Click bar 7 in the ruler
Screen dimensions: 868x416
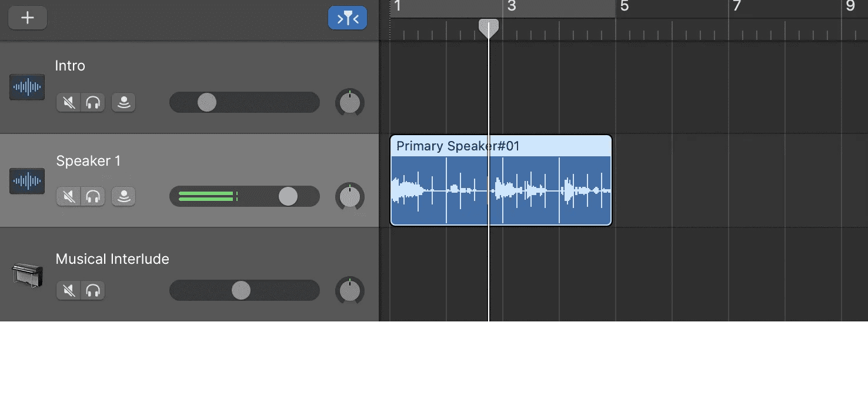coord(737,7)
